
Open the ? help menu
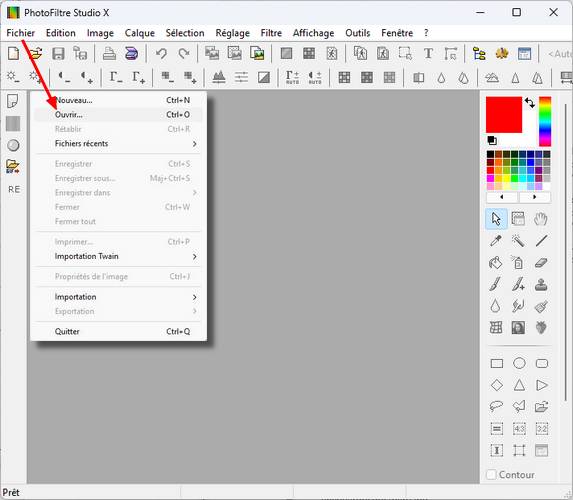[x=426, y=33]
